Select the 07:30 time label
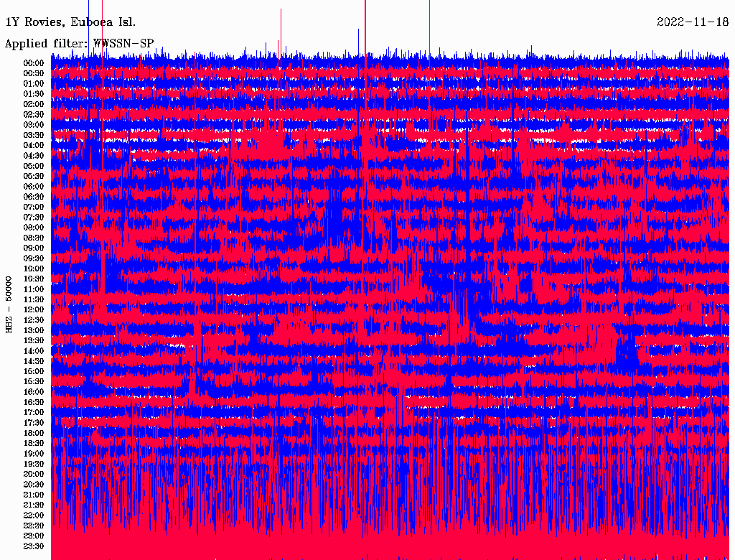Viewport: 735px width, 560px height. (x=34, y=218)
